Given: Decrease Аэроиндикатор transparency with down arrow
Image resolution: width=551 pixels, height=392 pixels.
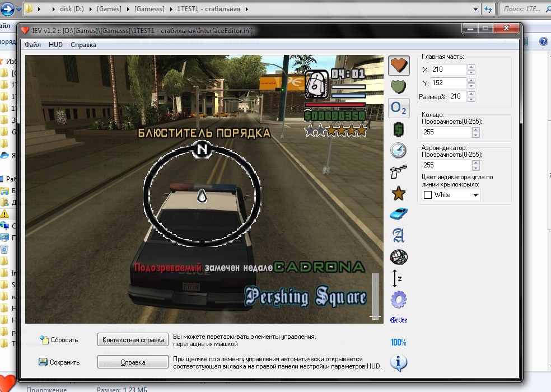Looking at the screenshot, I should (x=476, y=168).
